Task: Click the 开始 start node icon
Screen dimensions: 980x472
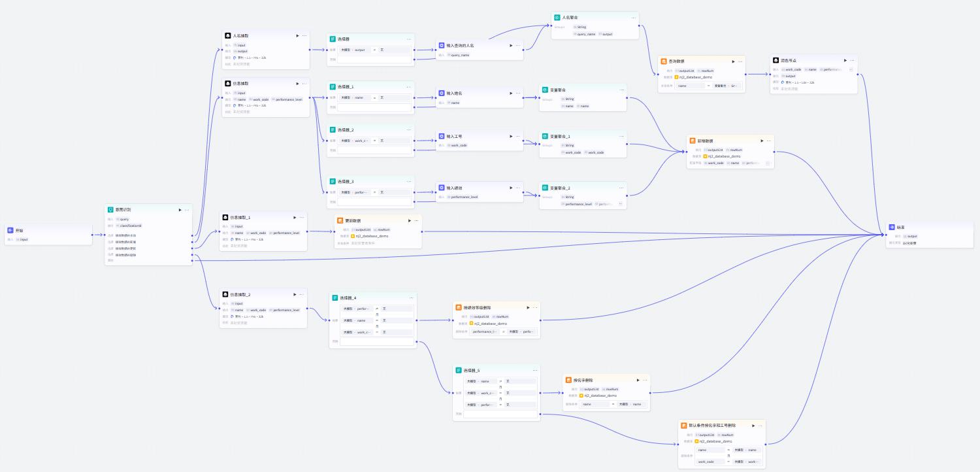Action: [x=10, y=231]
